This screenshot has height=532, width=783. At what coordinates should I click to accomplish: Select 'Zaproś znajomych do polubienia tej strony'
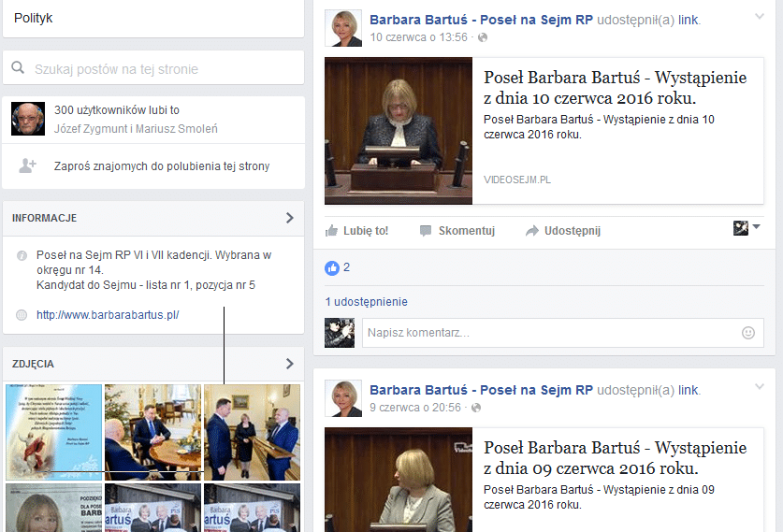(162, 166)
